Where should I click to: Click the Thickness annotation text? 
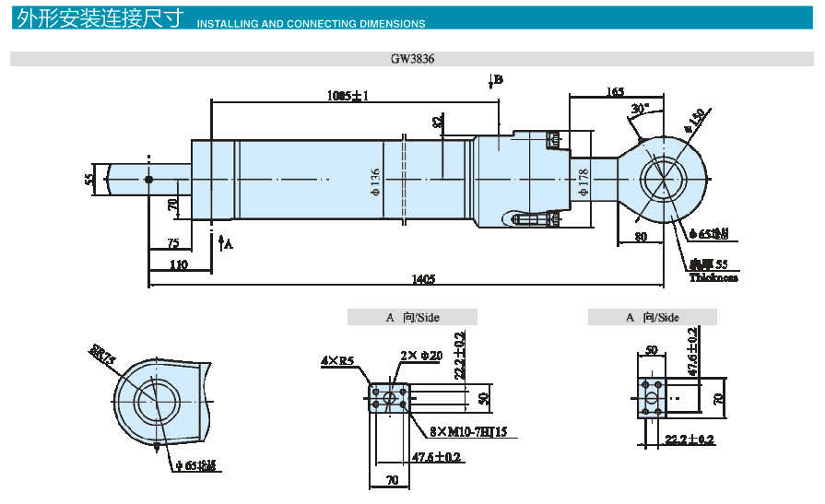click(713, 277)
